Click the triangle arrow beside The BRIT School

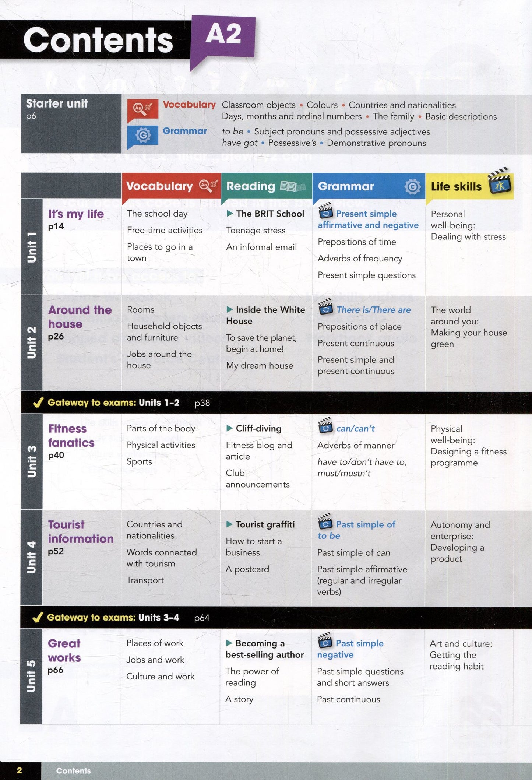click(230, 213)
